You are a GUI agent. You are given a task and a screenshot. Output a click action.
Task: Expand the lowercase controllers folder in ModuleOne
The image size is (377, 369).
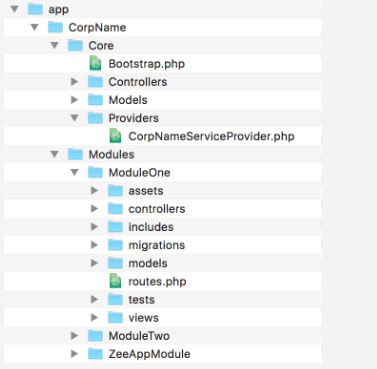pyautogui.click(x=95, y=209)
